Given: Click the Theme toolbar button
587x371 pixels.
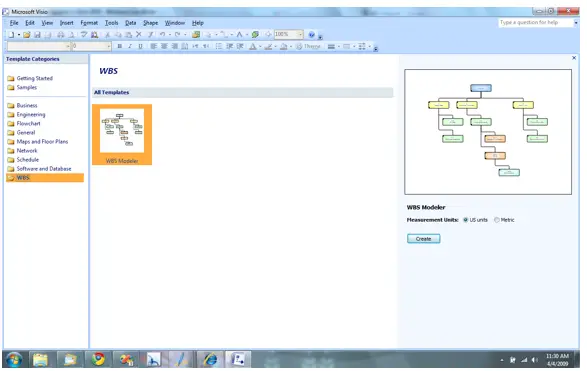Looking at the screenshot, I should (x=308, y=46).
